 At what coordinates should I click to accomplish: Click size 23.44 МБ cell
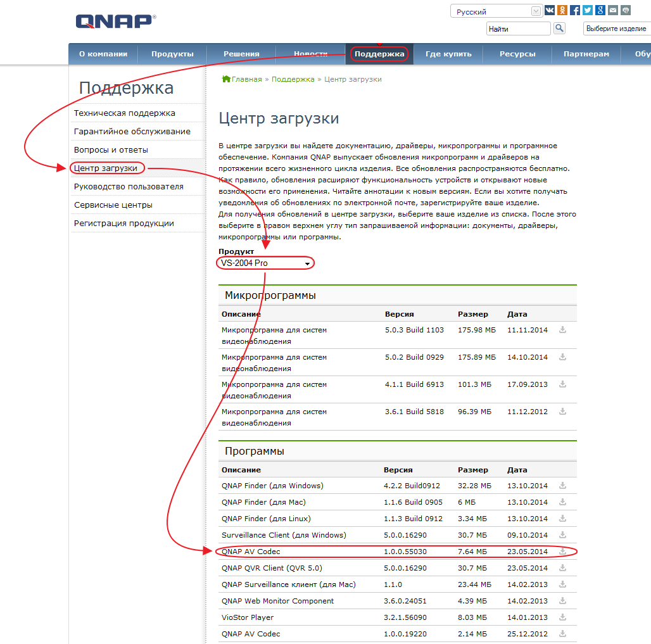click(x=474, y=584)
